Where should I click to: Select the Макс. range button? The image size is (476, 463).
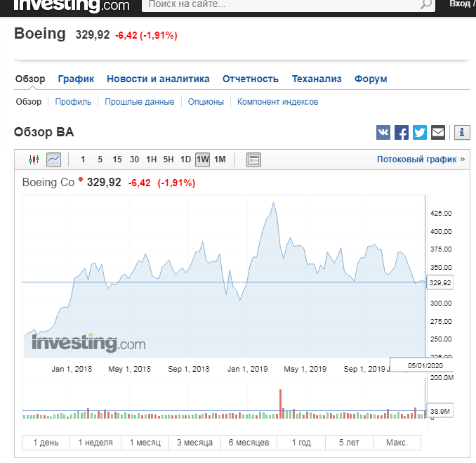pos(397,443)
